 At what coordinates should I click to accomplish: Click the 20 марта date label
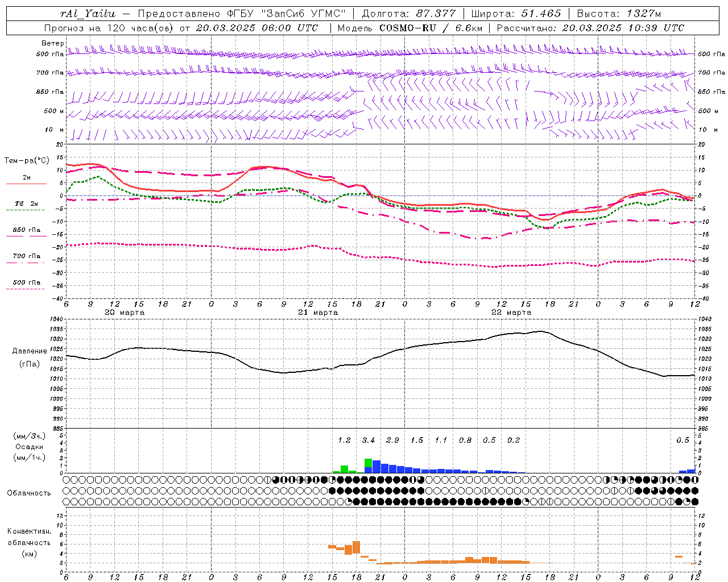(x=125, y=313)
